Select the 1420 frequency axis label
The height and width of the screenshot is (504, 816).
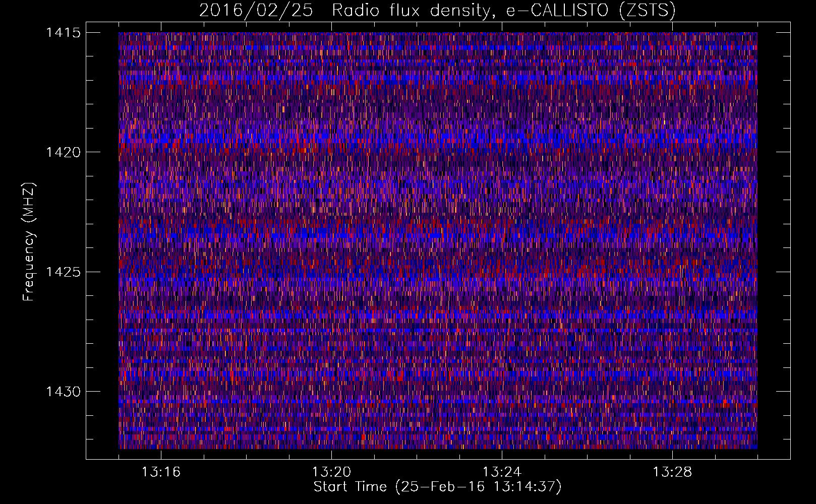click(63, 152)
